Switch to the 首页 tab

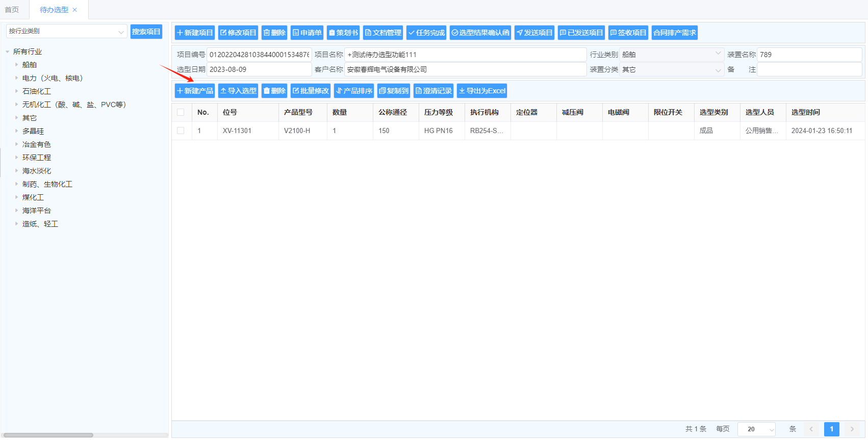[x=12, y=10]
